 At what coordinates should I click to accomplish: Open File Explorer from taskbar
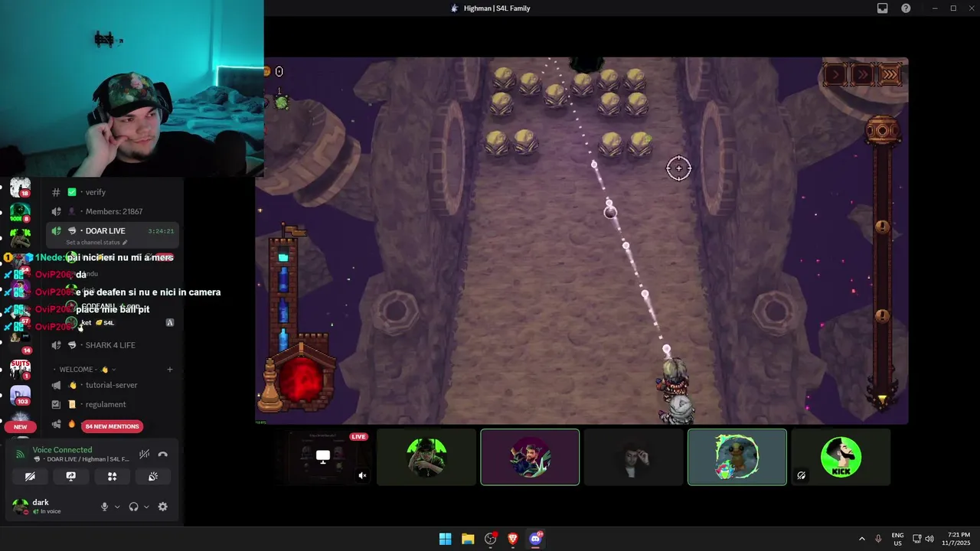click(x=468, y=539)
